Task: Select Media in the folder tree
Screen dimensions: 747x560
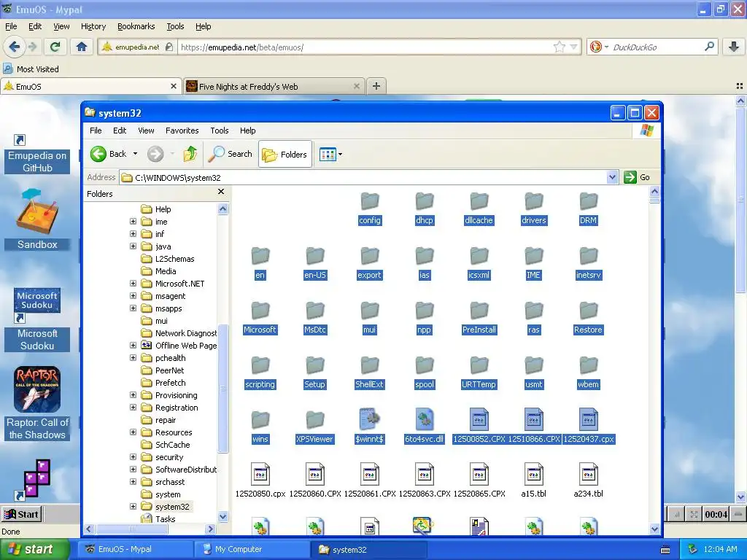Action: [166, 271]
